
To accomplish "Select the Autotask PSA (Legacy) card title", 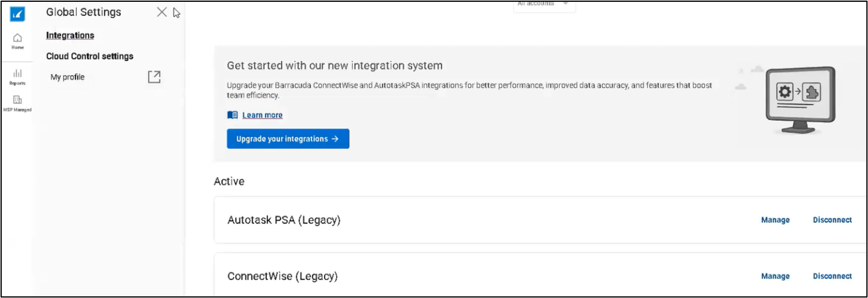I will click(283, 220).
